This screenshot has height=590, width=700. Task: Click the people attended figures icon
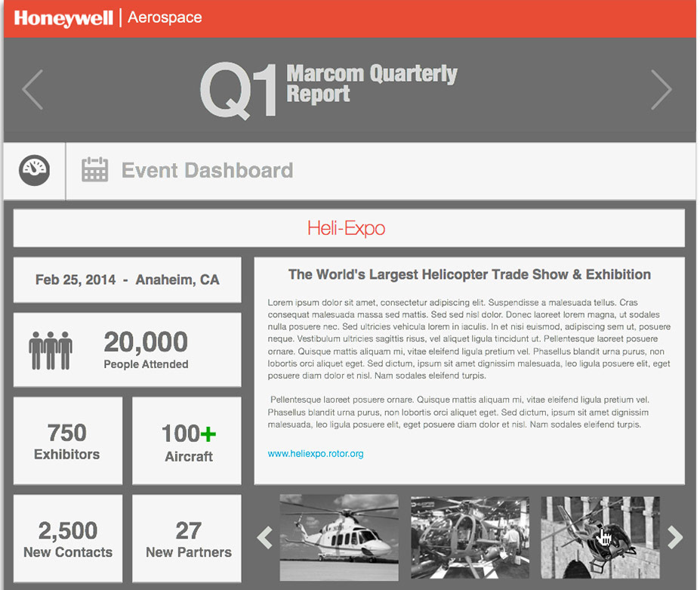tap(51, 351)
